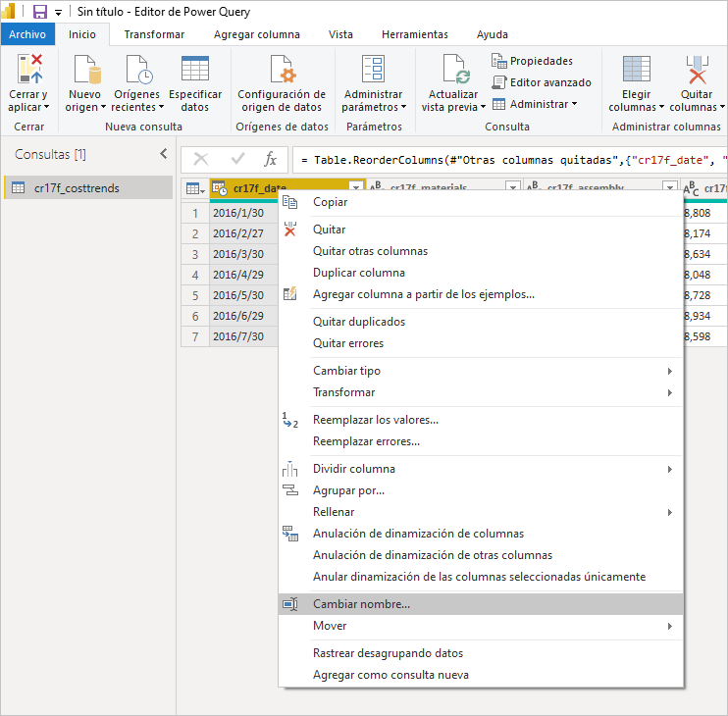The image size is (728, 716).
Task: Expand the Cambiar tipo submenu
Action: [x=480, y=371]
